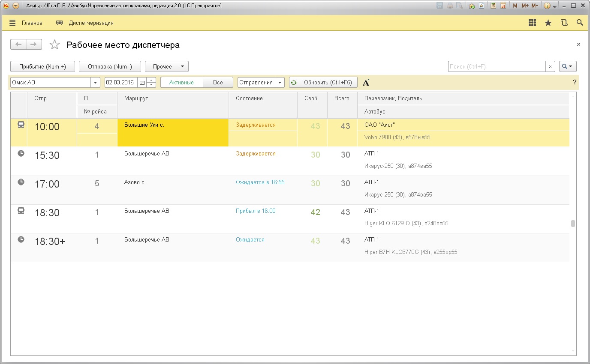Open the history scroll icon
Image resolution: width=590 pixels, height=364 pixels.
(x=564, y=23)
